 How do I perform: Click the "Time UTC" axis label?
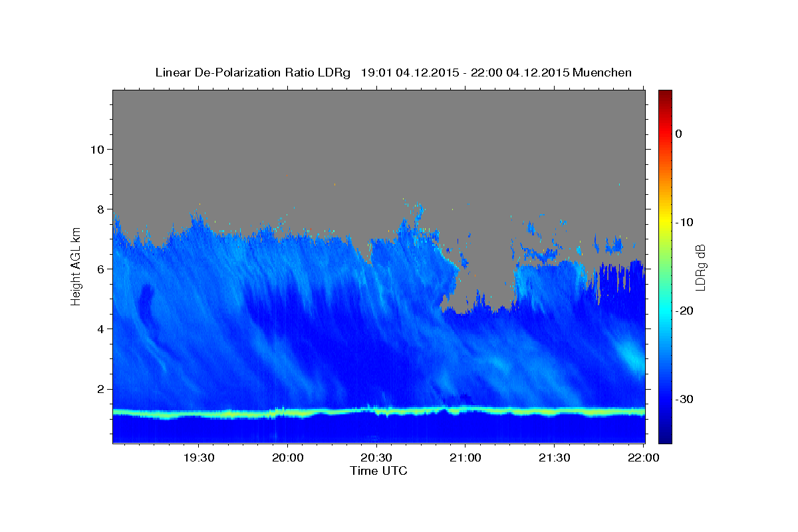[378, 471]
